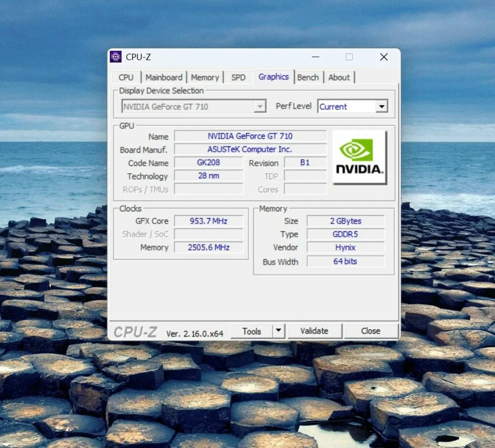The height and width of the screenshot is (448, 495).
Task: Click the Memory Size field showing 2 GBytes
Action: 345,221
